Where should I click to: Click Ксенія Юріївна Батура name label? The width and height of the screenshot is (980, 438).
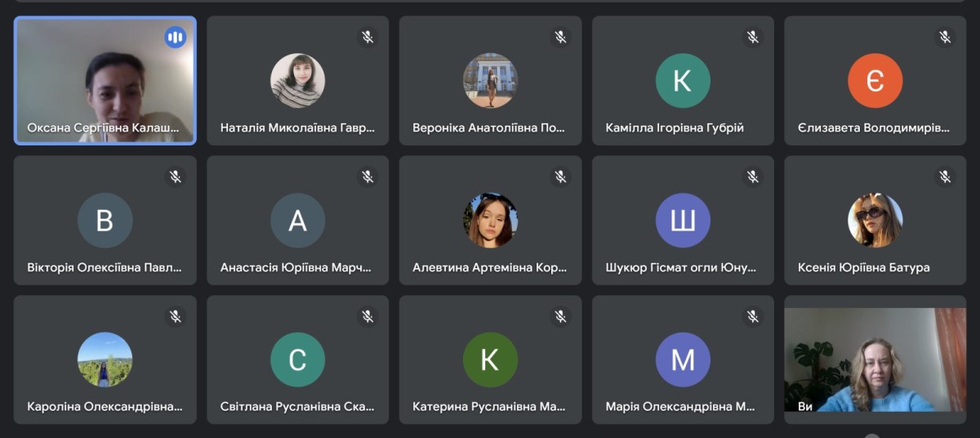click(863, 267)
